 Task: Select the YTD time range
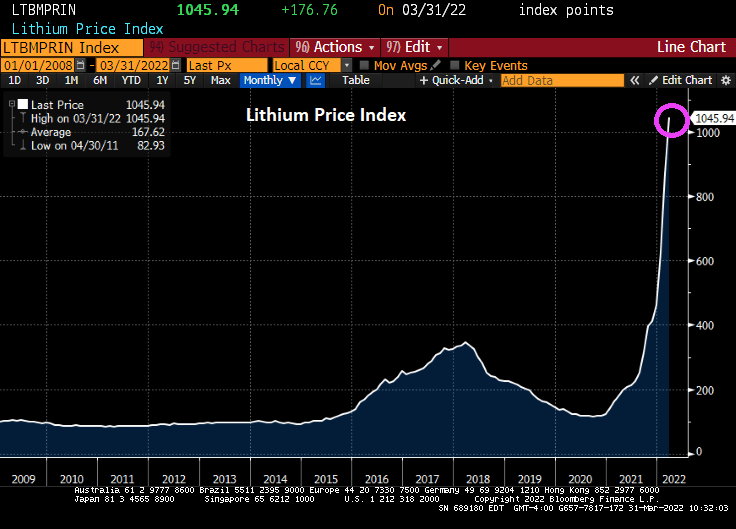[x=131, y=80]
